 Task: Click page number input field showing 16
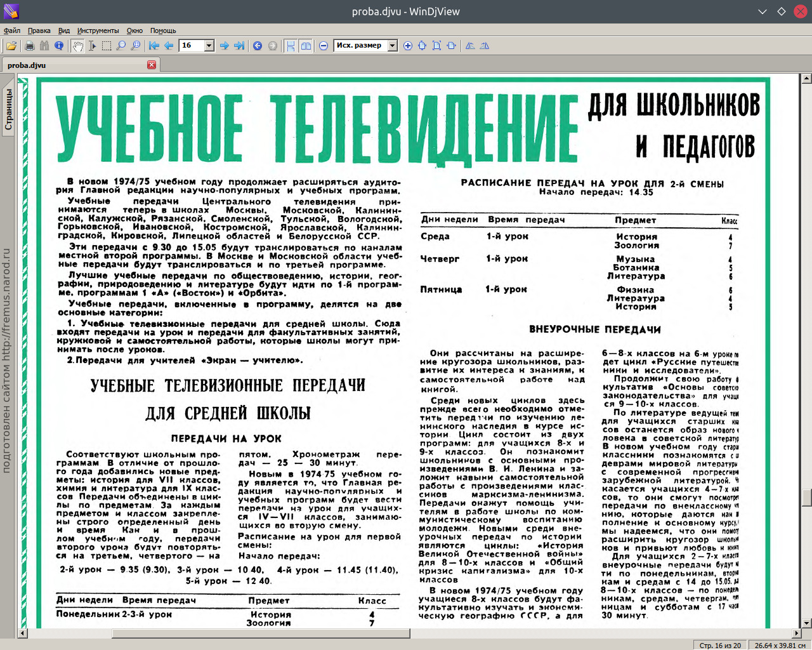pyautogui.click(x=191, y=46)
